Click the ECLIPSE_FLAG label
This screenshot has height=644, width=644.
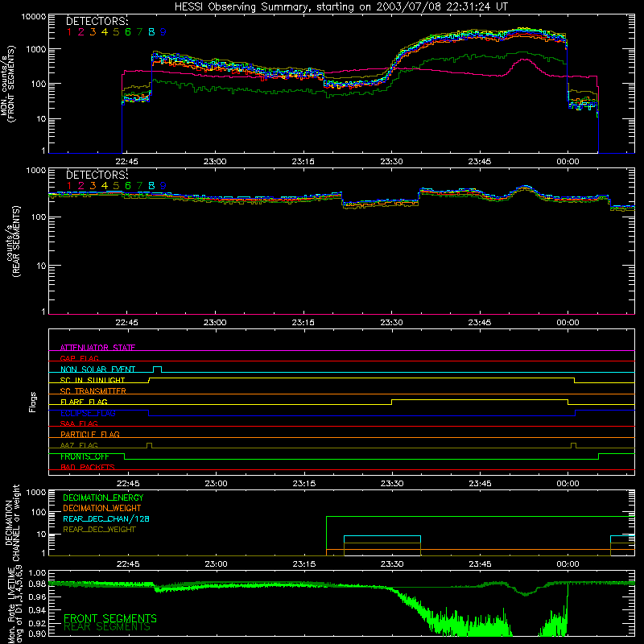click(x=88, y=413)
